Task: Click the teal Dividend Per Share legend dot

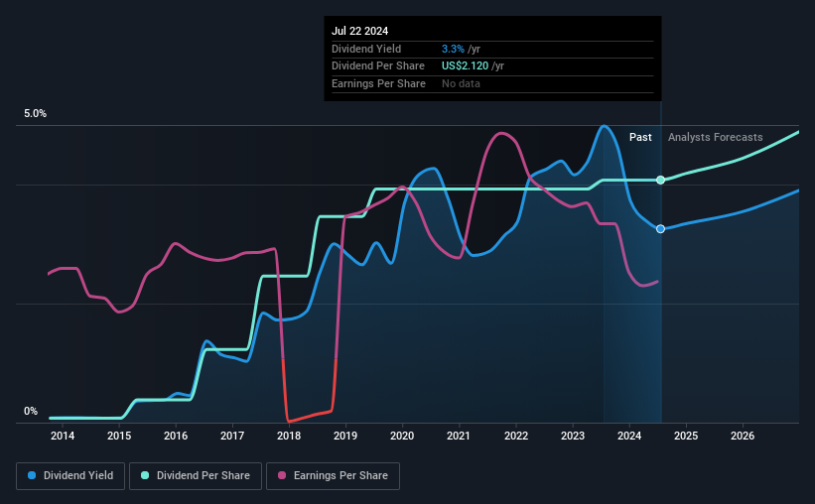Action: coord(145,475)
